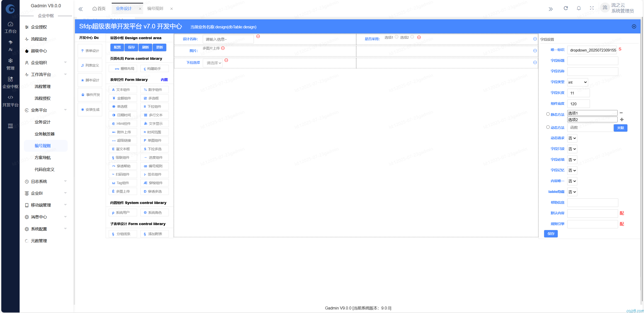
Task: Open 业务触发器 in the sidebar menu
Action: pyautogui.click(x=45, y=134)
